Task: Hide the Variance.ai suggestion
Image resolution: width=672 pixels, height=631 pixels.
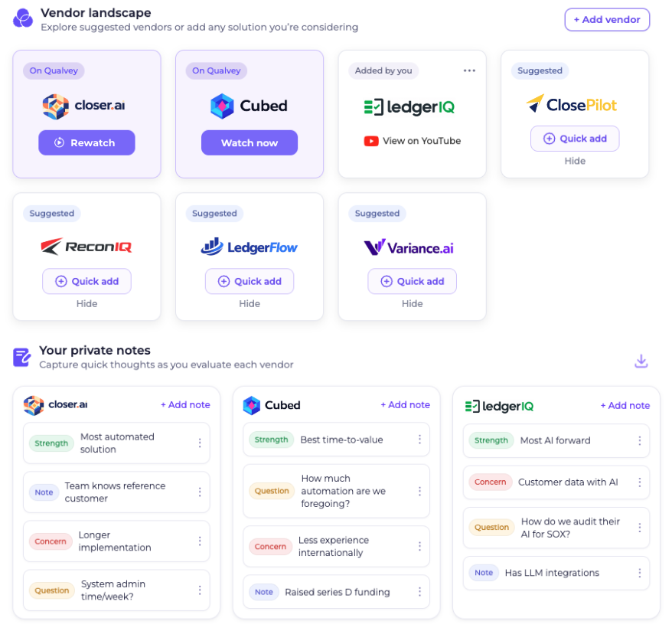Action: click(413, 303)
